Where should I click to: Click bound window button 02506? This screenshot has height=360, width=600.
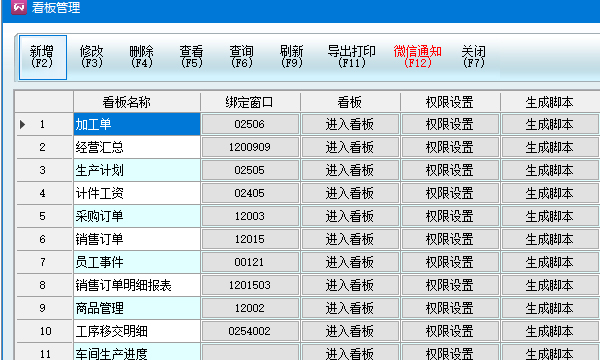[250, 124]
